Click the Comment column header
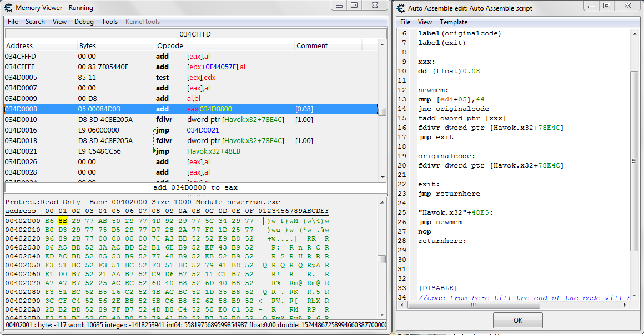The height and width of the screenshot is (335, 644). pos(312,45)
